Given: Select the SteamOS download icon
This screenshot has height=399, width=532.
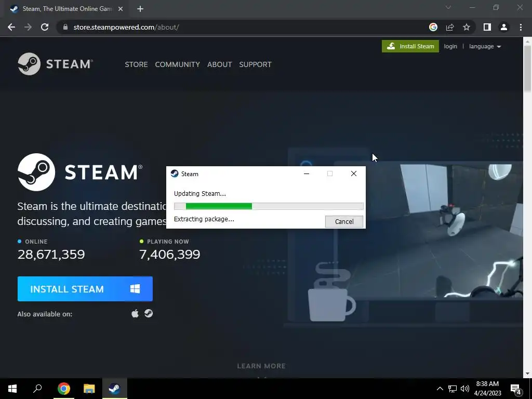Looking at the screenshot, I should tap(149, 313).
